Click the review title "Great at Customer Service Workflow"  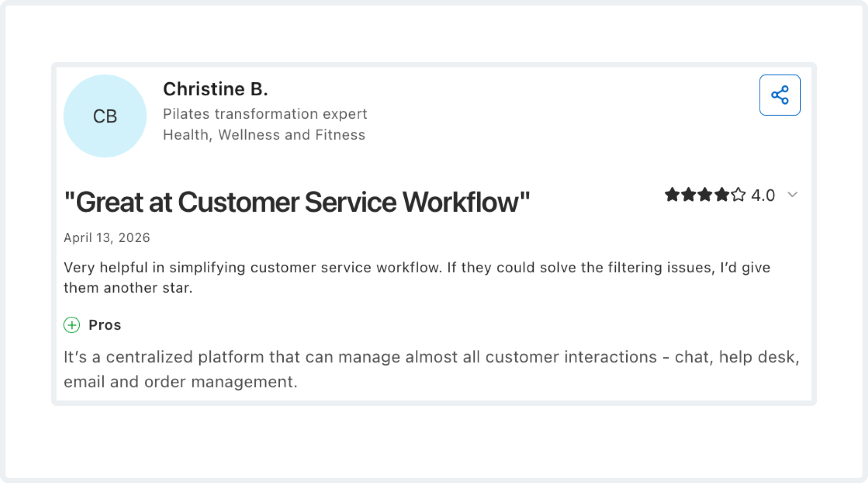297,202
